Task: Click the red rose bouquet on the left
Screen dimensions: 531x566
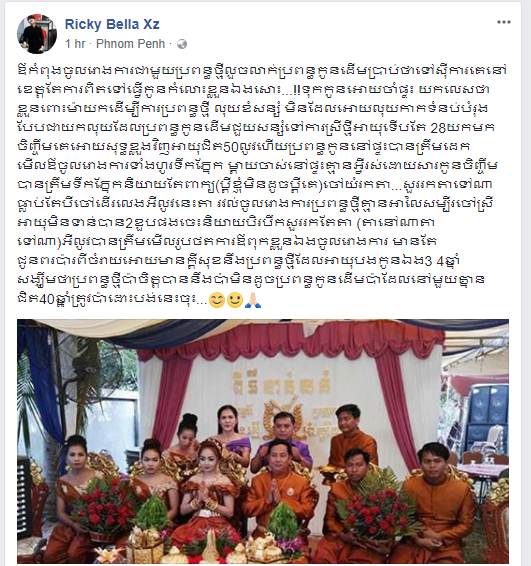Action: [104, 501]
